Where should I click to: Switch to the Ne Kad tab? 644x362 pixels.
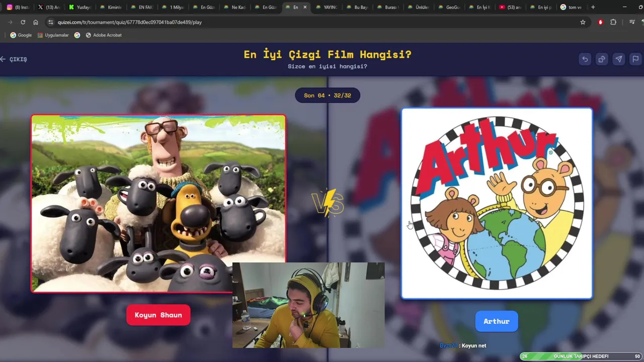tap(234, 7)
